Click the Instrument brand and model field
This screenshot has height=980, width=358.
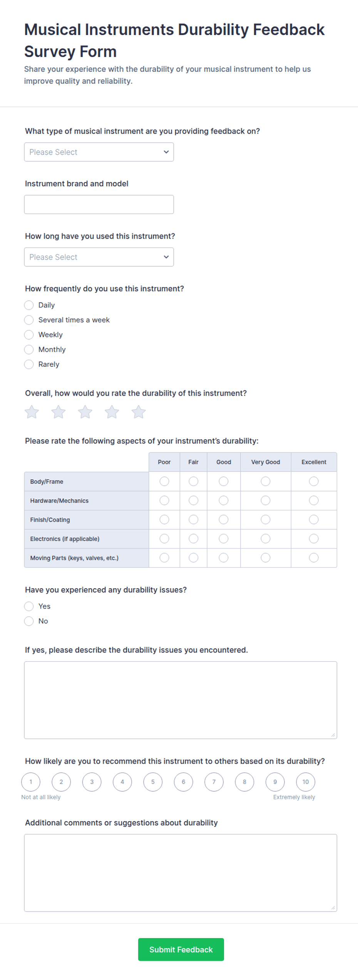pyautogui.click(x=99, y=204)
